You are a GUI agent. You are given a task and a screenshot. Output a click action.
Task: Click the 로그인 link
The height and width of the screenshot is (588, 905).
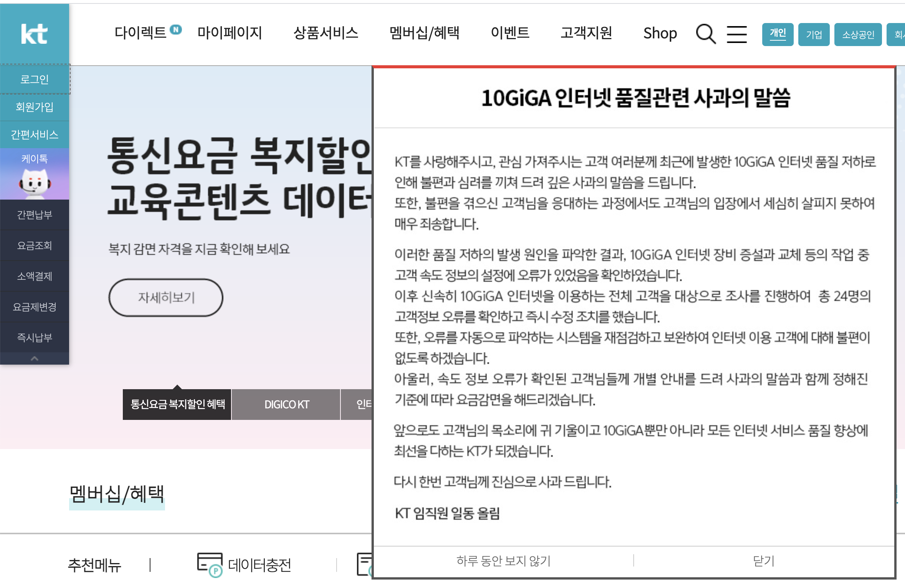(x=35, y=79)
